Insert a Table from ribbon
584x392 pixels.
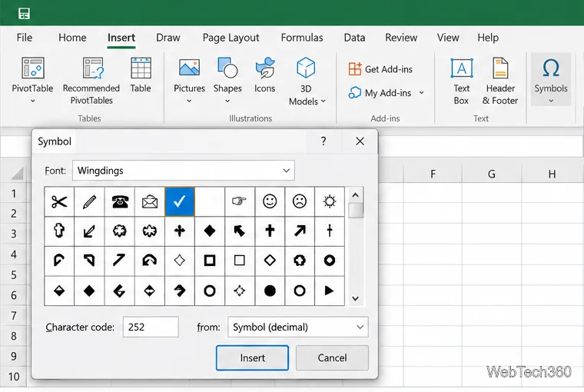pos(141,75)
